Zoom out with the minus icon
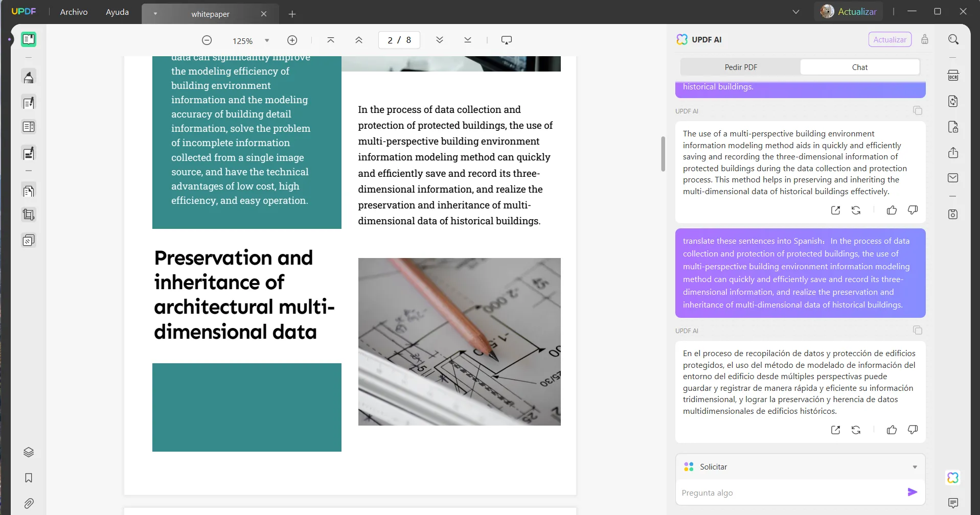Image resolution: width=980 pixels, height=515 pixels. (207, 40)
